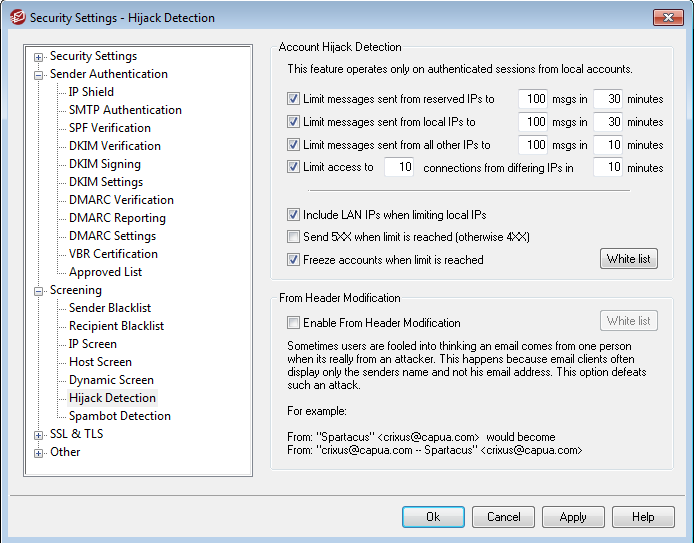Expand the Security Settings tree node
Image resolution: width=695 pixels, height=543 pixels.
(39, 57)
